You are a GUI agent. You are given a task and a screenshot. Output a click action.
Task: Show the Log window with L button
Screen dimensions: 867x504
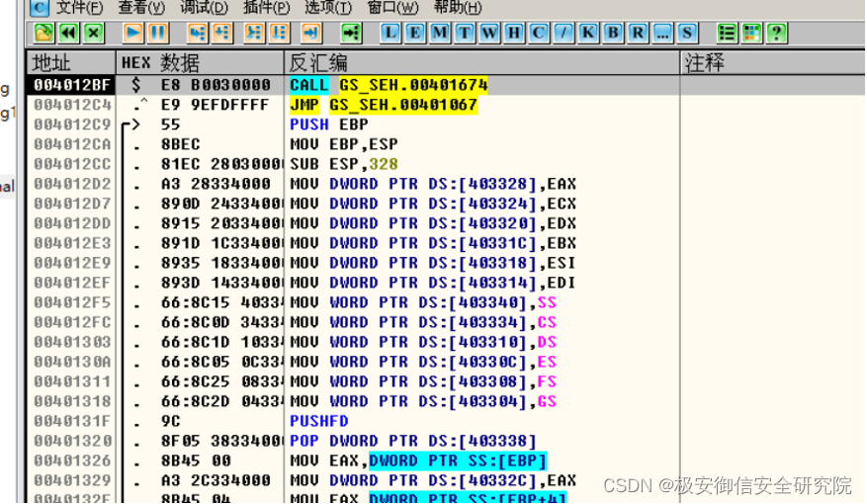tap(390, 34)
